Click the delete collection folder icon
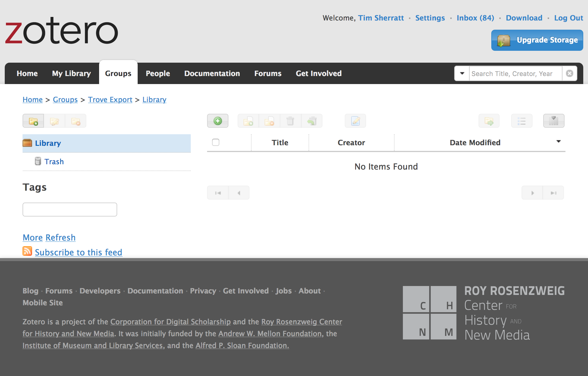This screenshot has width=588, height=376. [76, 121]
